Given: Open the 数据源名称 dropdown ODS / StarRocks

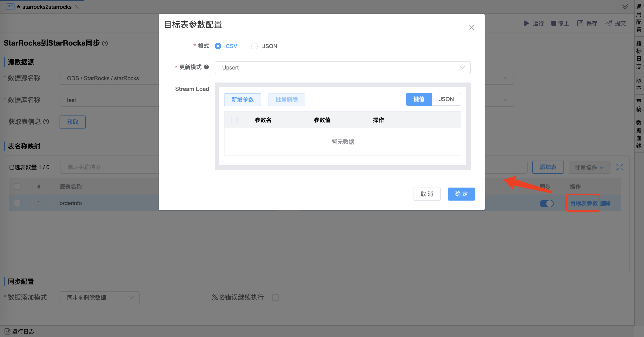Looking at the screenshot, I should [109, 79].
